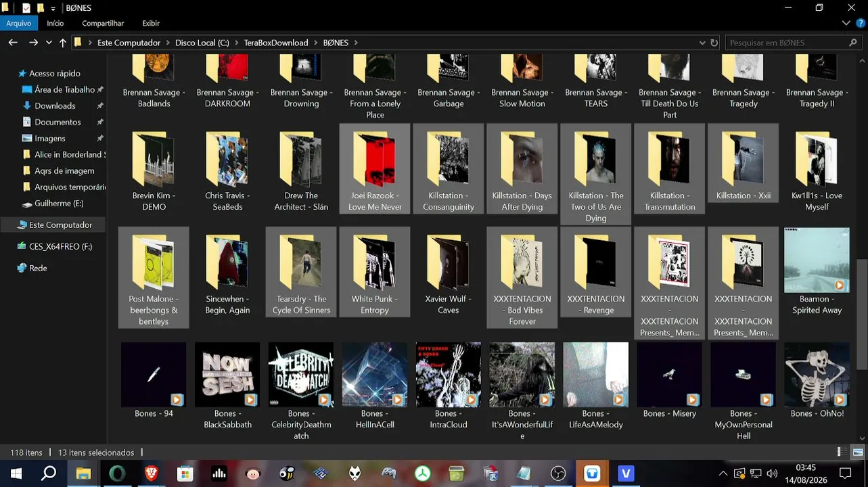Open the recent locations dropdown arrow

49,43
